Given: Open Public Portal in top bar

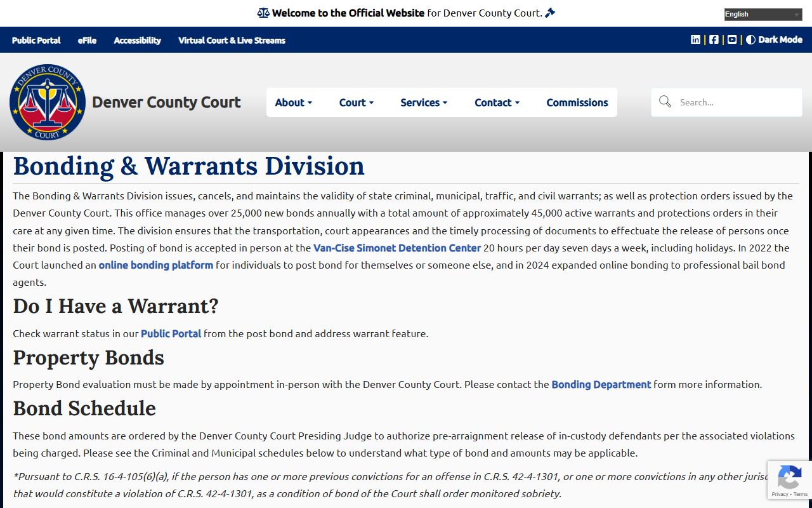Looking at the screenshot, I should pos(36,40).
